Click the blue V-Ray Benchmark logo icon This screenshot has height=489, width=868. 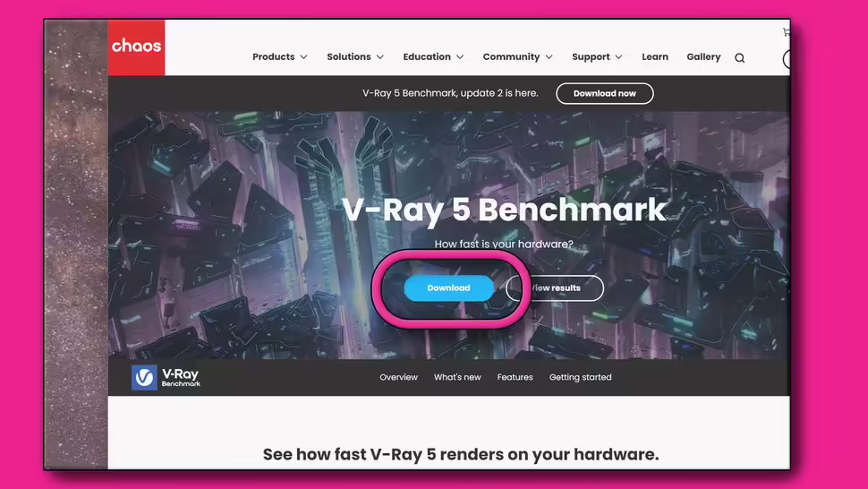pos(144,377)
